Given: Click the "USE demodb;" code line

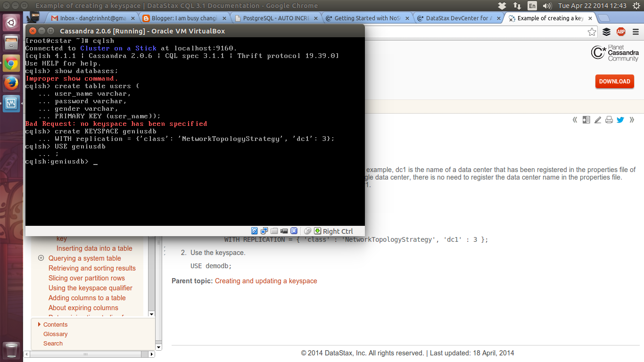Looking at the screenshot, I should (x=211, y=266).
